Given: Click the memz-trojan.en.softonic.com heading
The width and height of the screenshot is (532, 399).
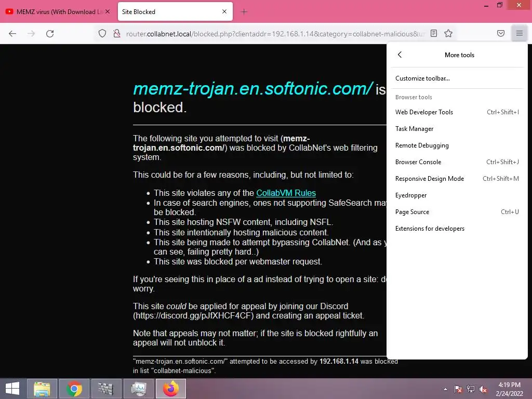Looking at the screenshot, I should [x=253, y=88].
